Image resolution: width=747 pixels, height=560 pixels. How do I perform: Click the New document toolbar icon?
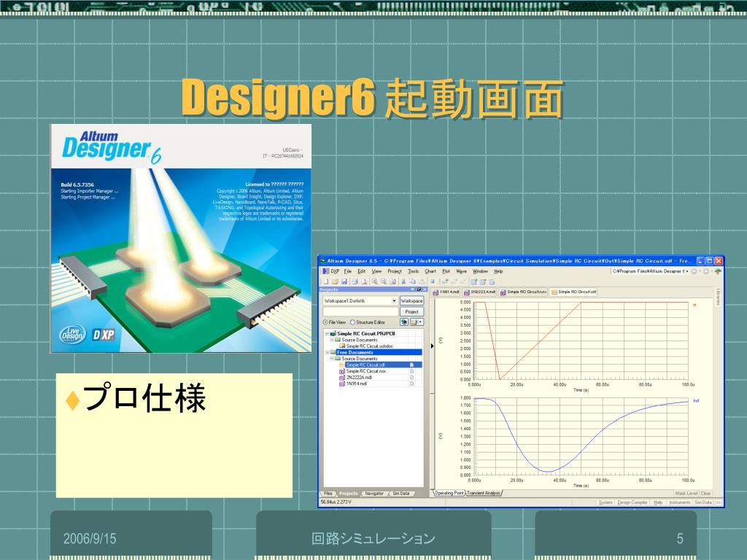[x=326, y=282]
